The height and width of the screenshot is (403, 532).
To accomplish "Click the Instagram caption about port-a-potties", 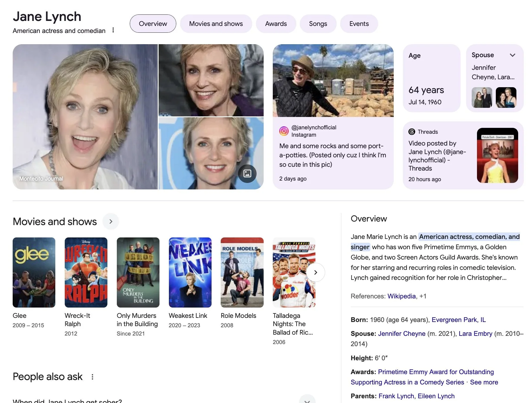I will pyautogui.click(x=333, y=155).
